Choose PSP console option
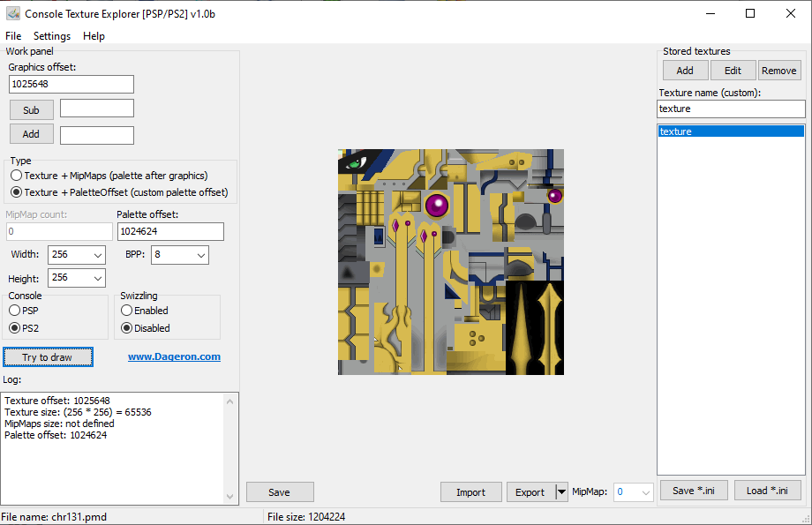 [15, 311]
